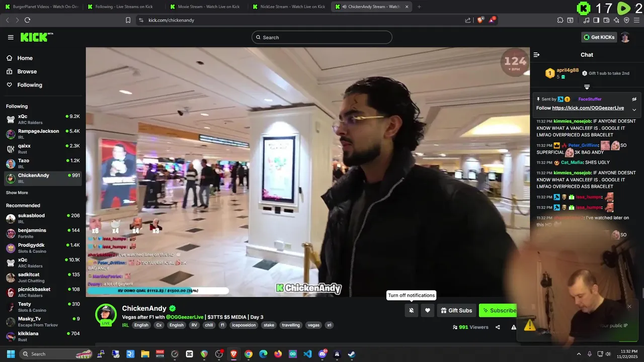Open RampageJackson channel in sidebar
644x362 pixels.
click(x=43, y=134)
